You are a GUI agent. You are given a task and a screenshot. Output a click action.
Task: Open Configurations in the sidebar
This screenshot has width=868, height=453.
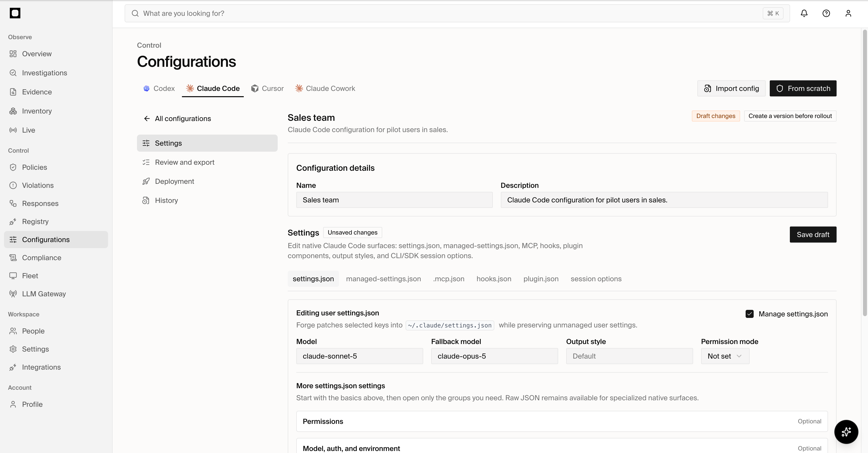tap(56, 240)
